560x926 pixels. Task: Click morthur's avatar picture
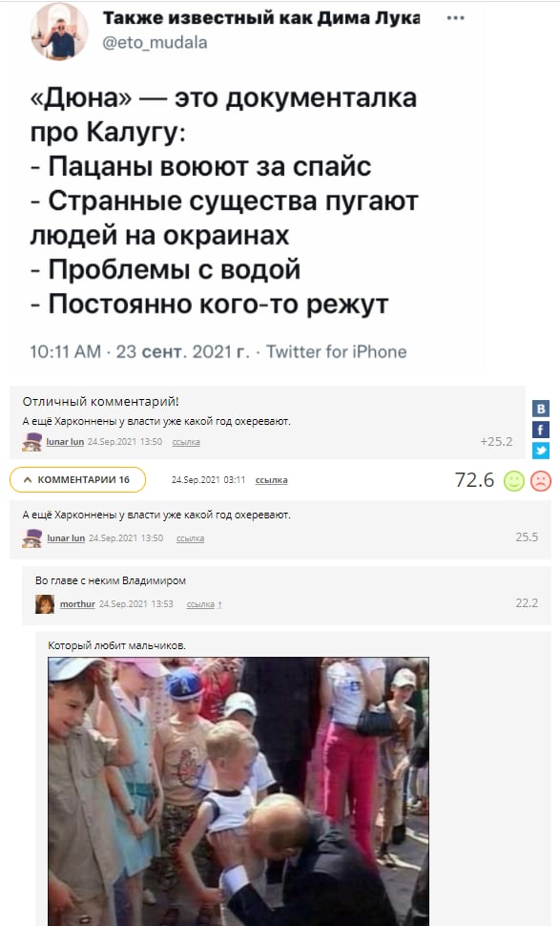(x=45, y=603)
